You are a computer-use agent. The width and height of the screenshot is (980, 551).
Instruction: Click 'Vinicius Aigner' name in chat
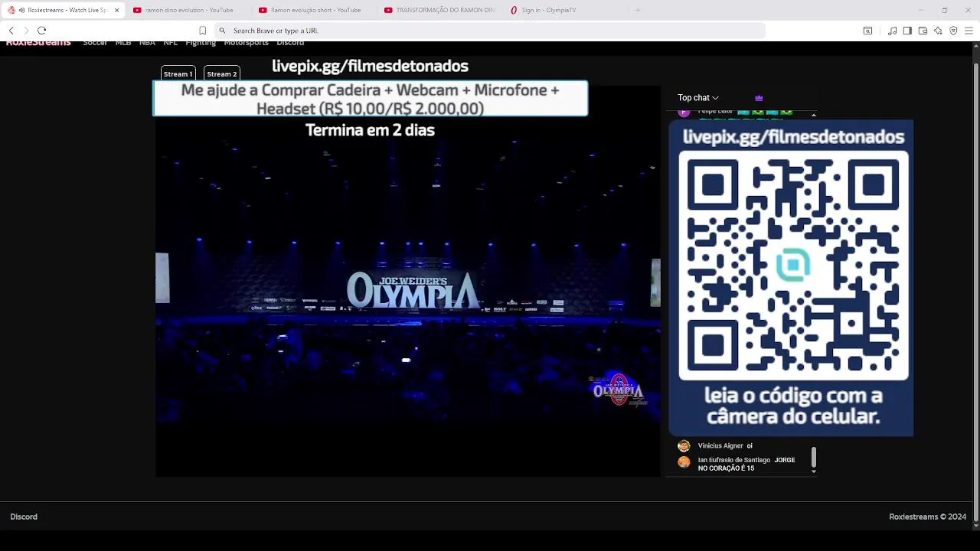(720, 445)
